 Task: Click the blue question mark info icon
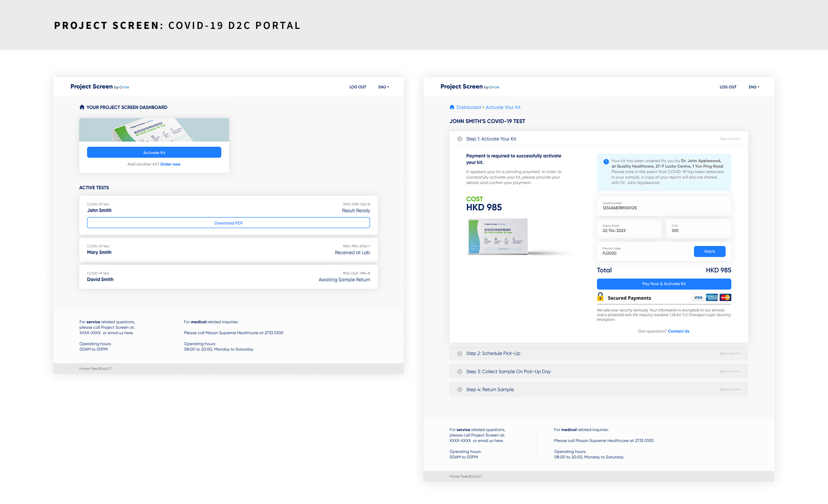point(606,162)
